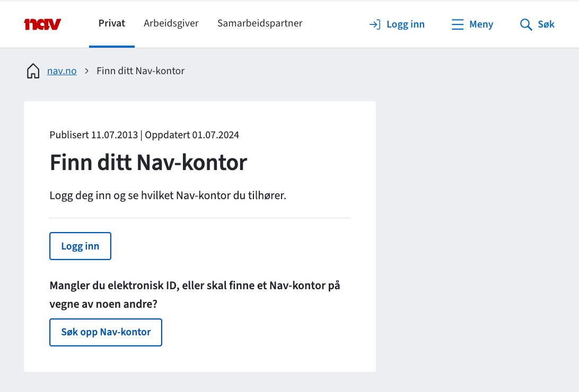This screenshot has width=579, height=392.
Task: Click the red NAV brand mark top left
Action: (42, 24)
